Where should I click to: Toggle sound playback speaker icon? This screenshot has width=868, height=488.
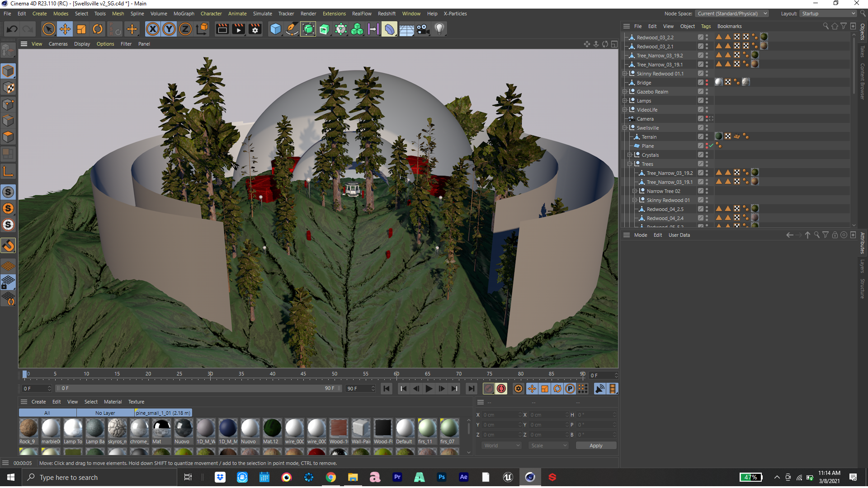[599, 389]
